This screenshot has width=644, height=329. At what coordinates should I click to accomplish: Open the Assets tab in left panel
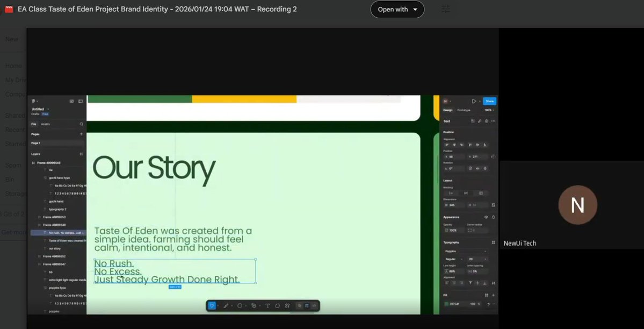pyautogui.click(x=45, y=124)
